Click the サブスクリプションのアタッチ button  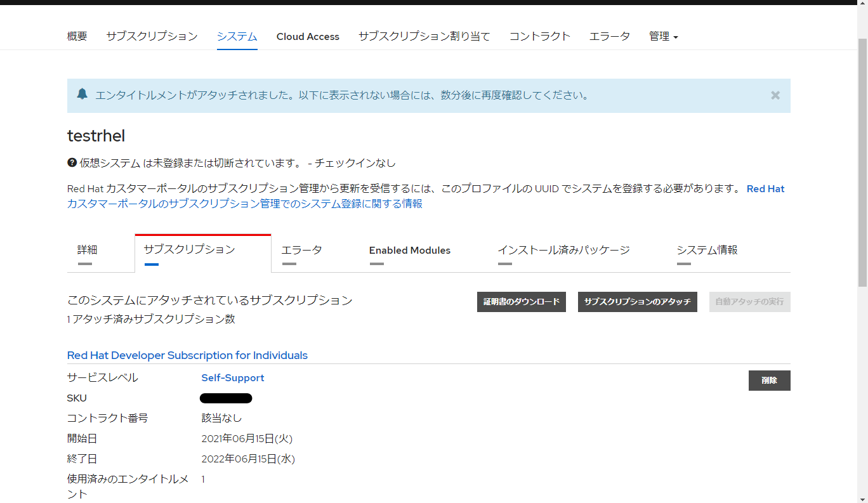[x=637, y=302]
